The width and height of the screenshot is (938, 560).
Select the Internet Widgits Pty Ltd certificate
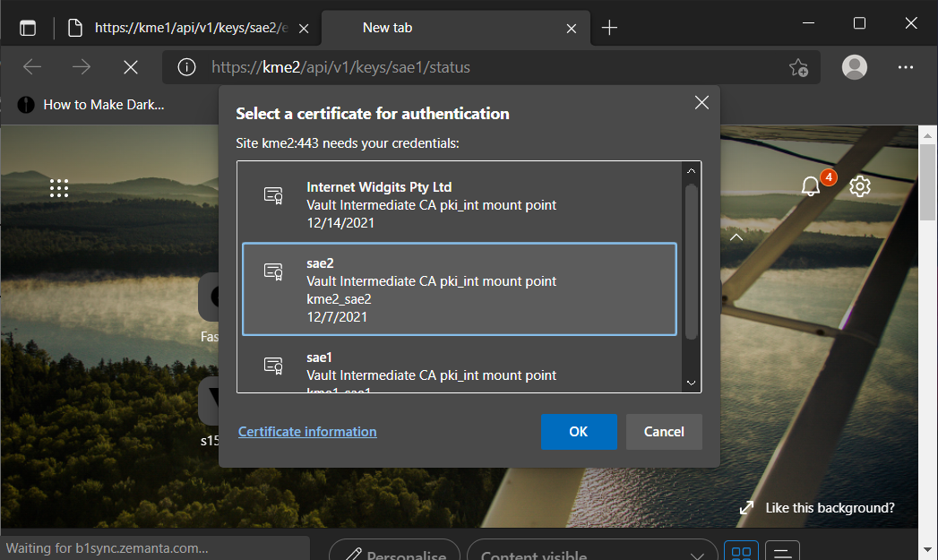(460, 204)
